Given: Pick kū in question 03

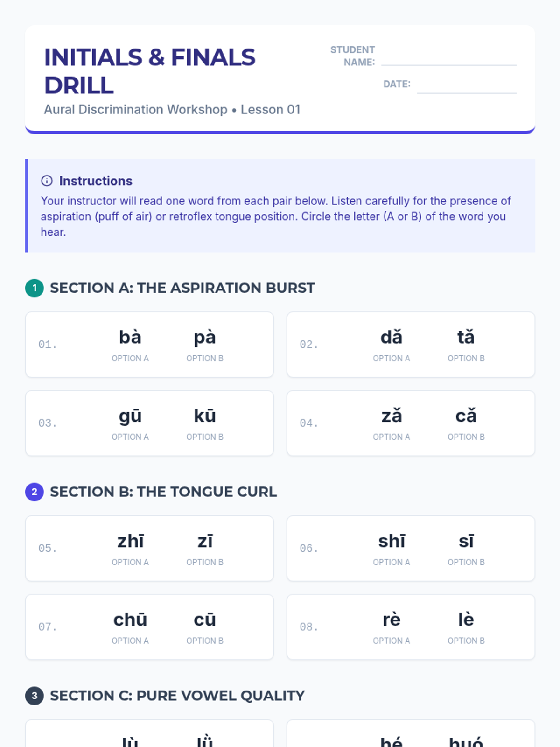Looking at the screenshot, I should pyautogui.click(x=205, y=423).
